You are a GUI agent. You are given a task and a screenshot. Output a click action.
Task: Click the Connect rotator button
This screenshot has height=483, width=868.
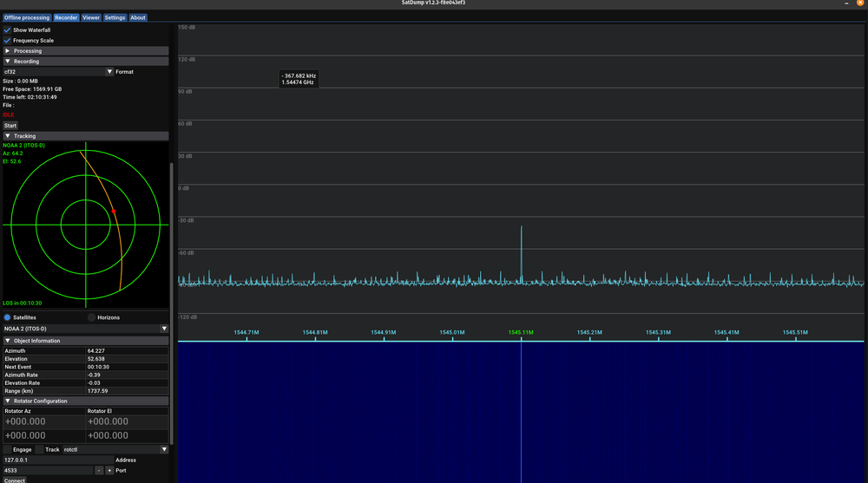pyautogui.click(x=15, y=480)
